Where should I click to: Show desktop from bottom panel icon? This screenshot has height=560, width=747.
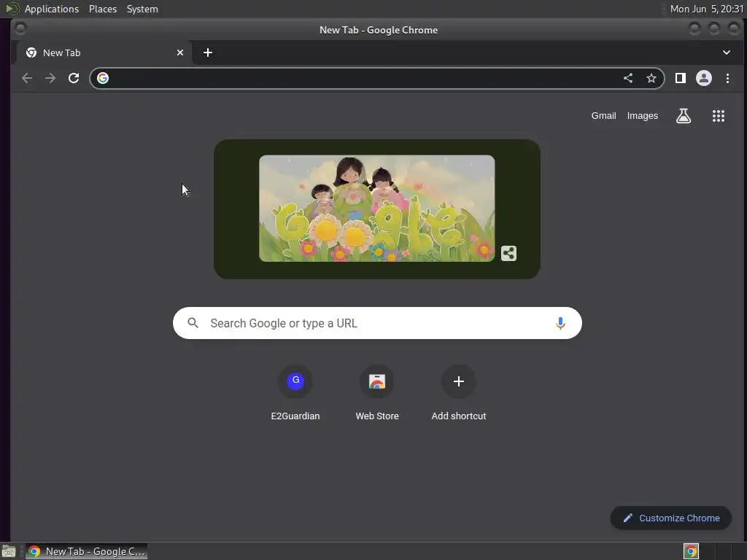pyautogui.click(x=9, y=551)
